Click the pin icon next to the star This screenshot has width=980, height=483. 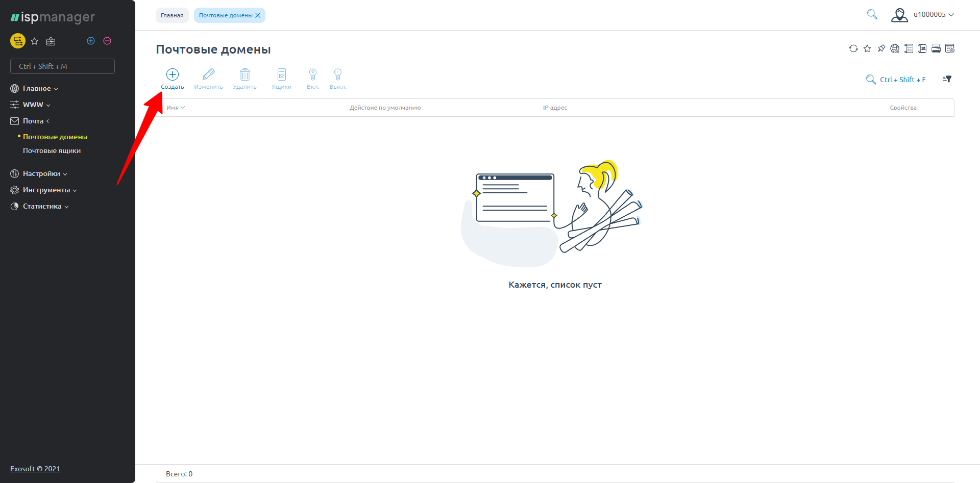tap(881, 48)
